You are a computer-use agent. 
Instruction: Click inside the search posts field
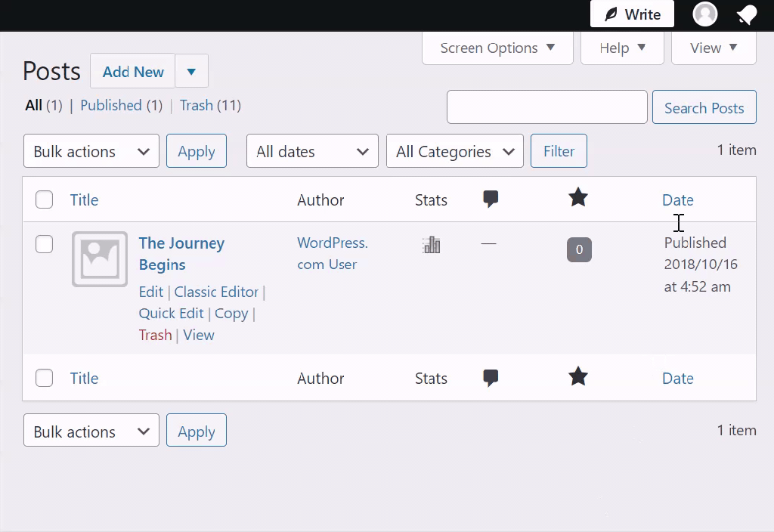(546, 107)
